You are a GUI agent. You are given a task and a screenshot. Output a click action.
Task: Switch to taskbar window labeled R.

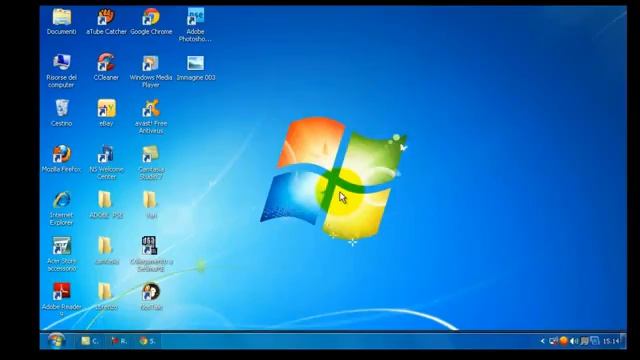(x=119, y=341)
